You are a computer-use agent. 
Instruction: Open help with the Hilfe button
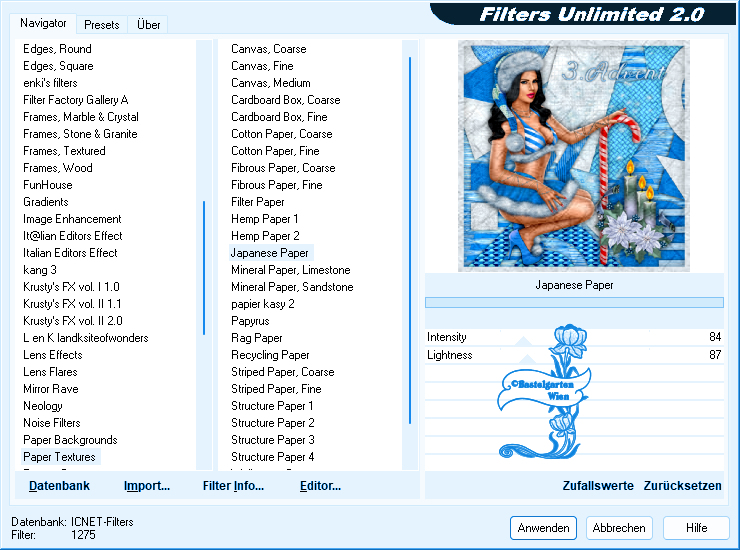[x=696, y=528]
